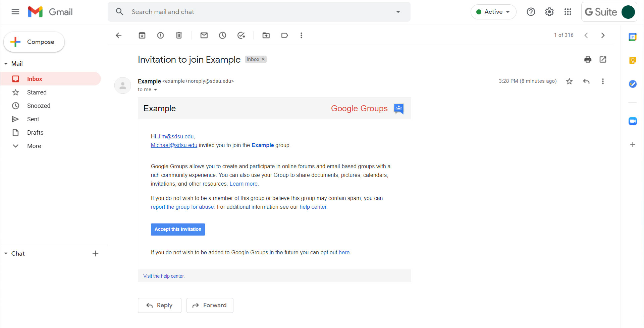Click the Reply button at bottom
Screen dimensions: 644x328
pyautogui.click(x=160, y=305)
